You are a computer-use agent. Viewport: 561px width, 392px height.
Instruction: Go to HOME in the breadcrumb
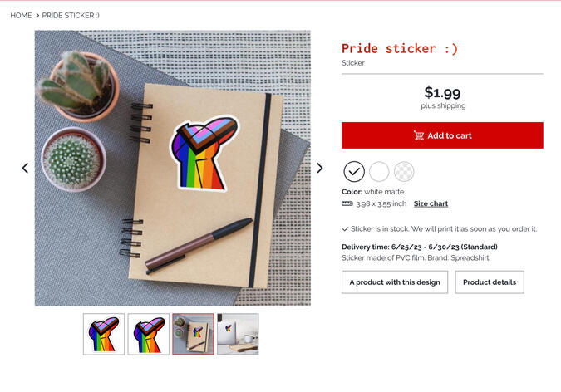[x=21, y=15]
